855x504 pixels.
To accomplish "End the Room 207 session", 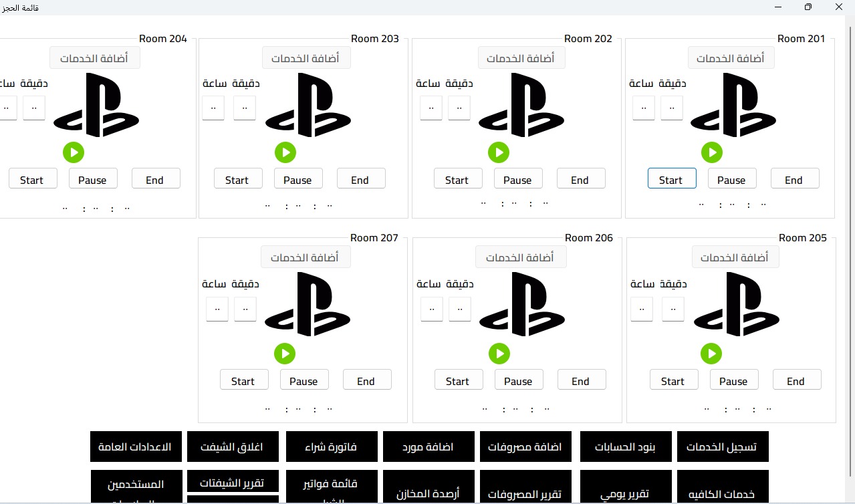I will (367, 380).
